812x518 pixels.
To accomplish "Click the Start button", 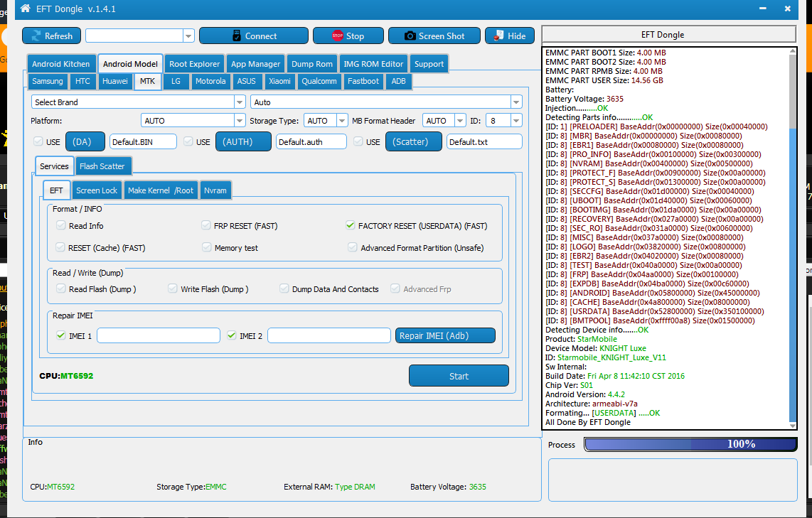I will [x=459, y=376].
